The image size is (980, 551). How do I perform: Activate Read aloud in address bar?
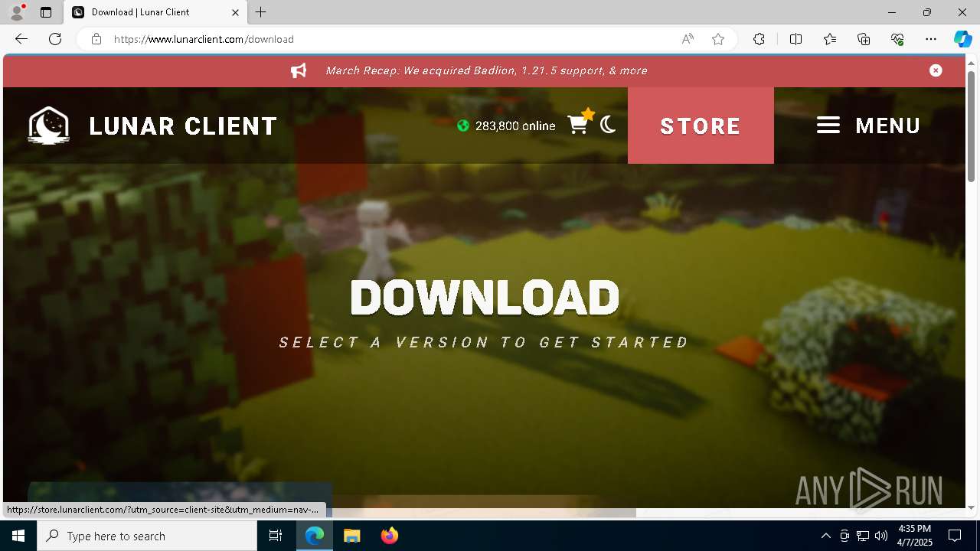[688, 39]
